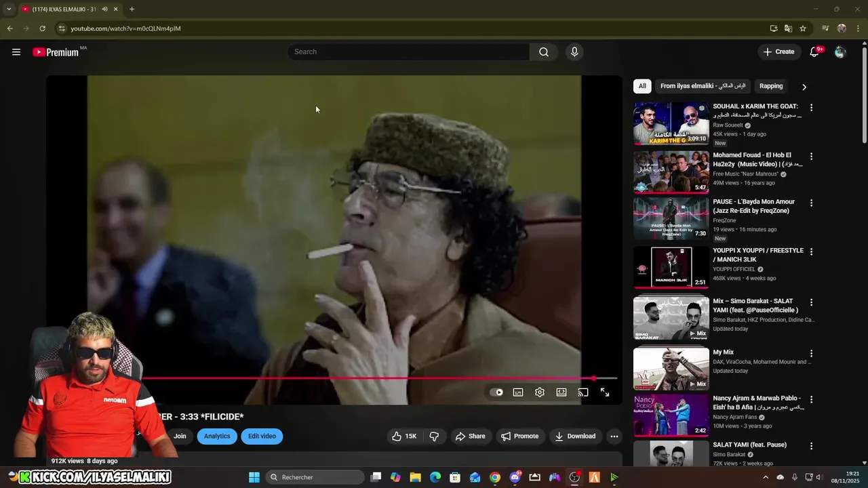Open options menu for My Mix
Viewport: 868px width, 488px height.
point(811,354)
